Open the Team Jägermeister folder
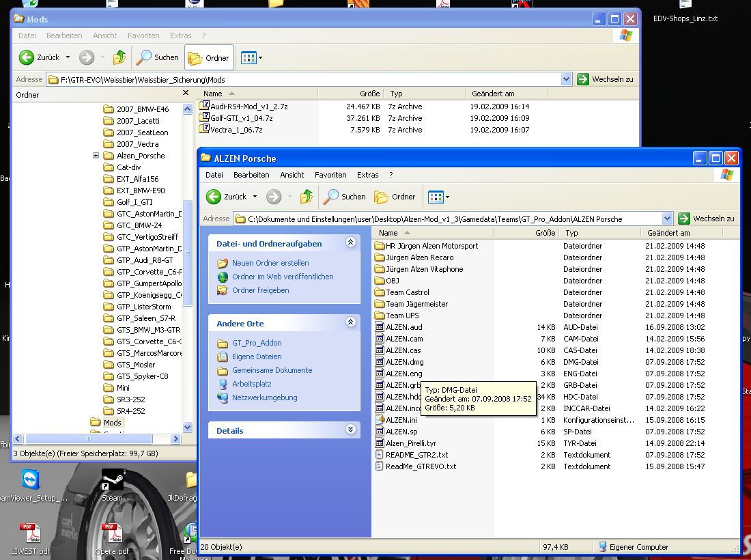This screenshot has width=751, height=560. [416, 304]
